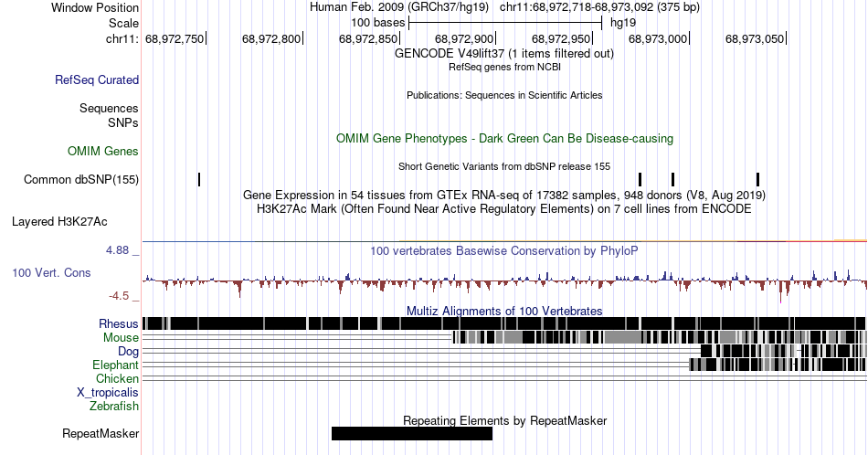868x455 pixels.
Task: Click the Dog alignment blocks
Action: tap(783, 351)
